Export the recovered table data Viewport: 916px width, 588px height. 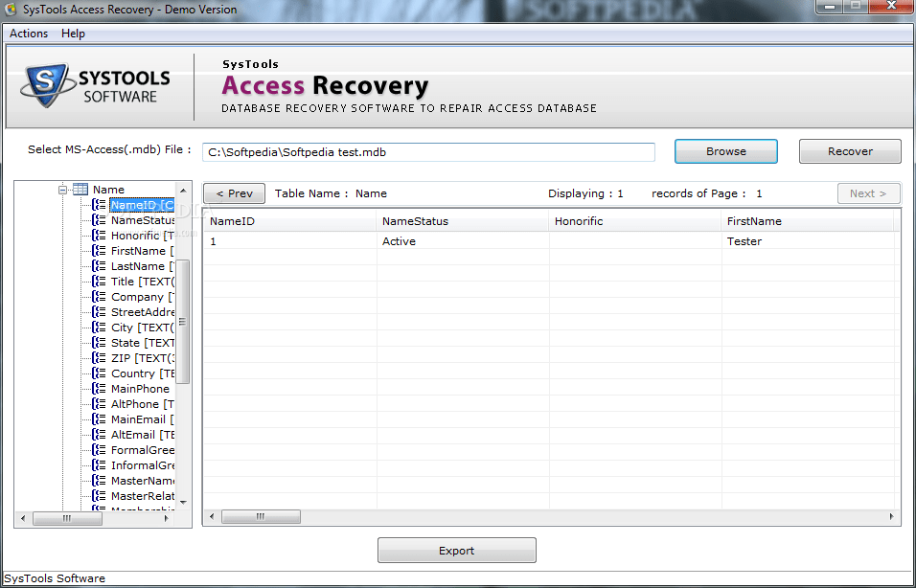[457, 550]
